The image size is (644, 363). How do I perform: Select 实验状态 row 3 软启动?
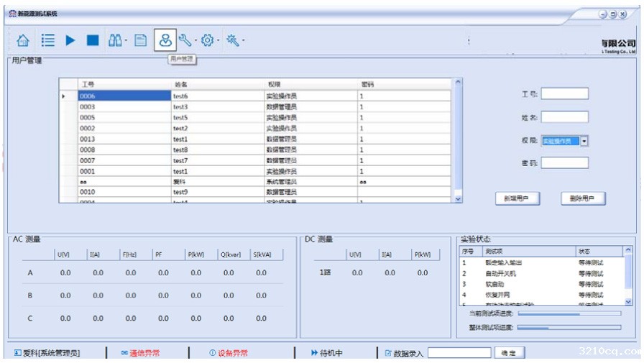[541, 284]
